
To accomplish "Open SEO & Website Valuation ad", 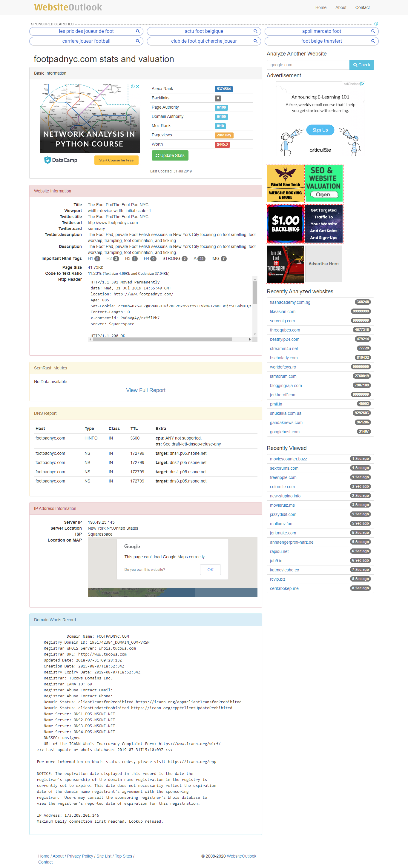I will coord(324,183).
